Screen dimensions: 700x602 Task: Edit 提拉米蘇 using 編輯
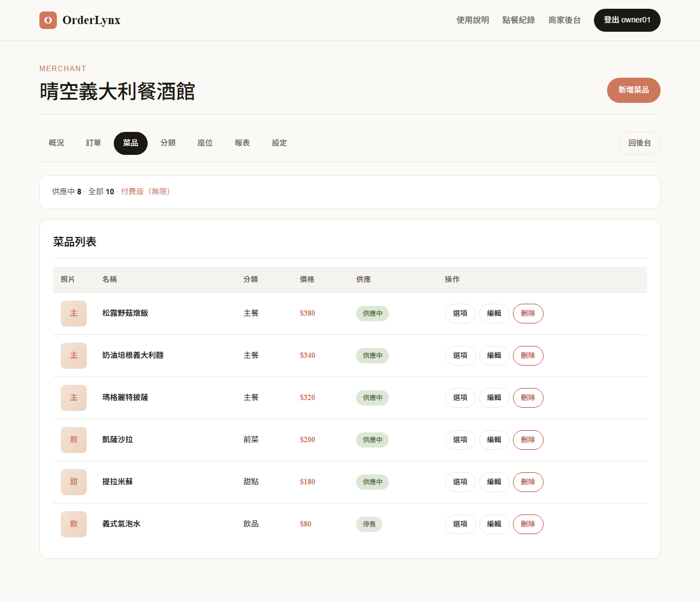(494, 482)
